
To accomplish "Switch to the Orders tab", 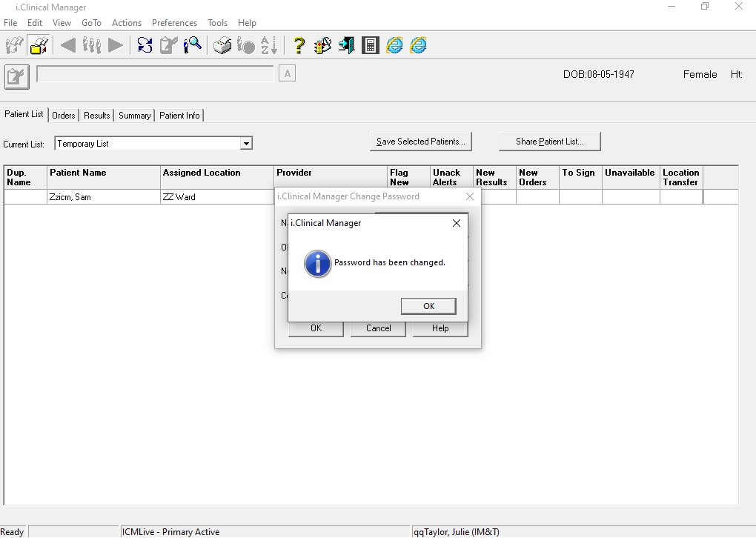I will 64,115.
